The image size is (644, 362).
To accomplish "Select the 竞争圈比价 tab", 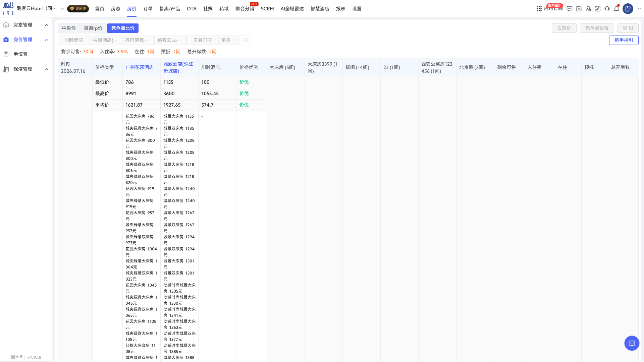I will click(123, 28).
